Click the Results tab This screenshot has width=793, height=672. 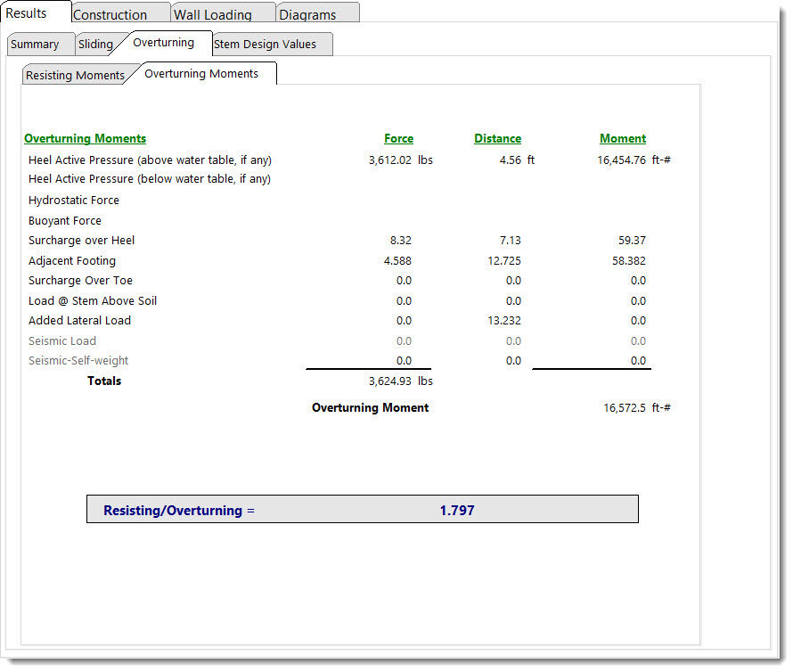coord(27,13)
